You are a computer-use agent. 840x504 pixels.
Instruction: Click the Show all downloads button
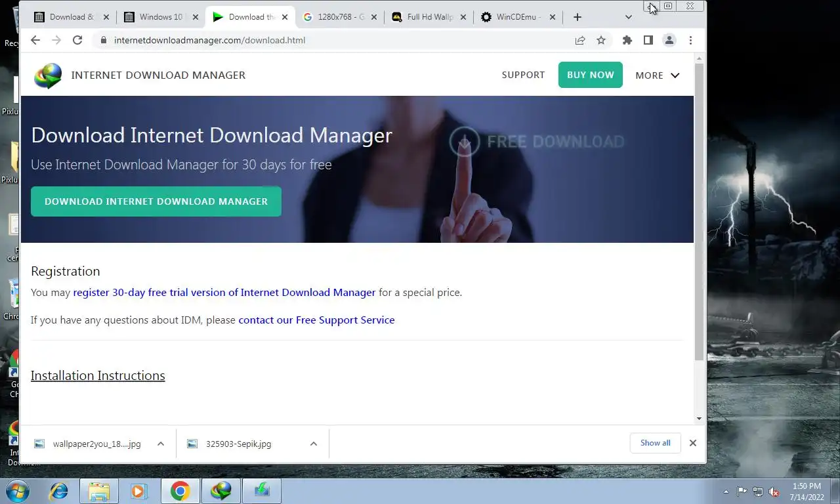pyautogui.click(x=655, y=443)
